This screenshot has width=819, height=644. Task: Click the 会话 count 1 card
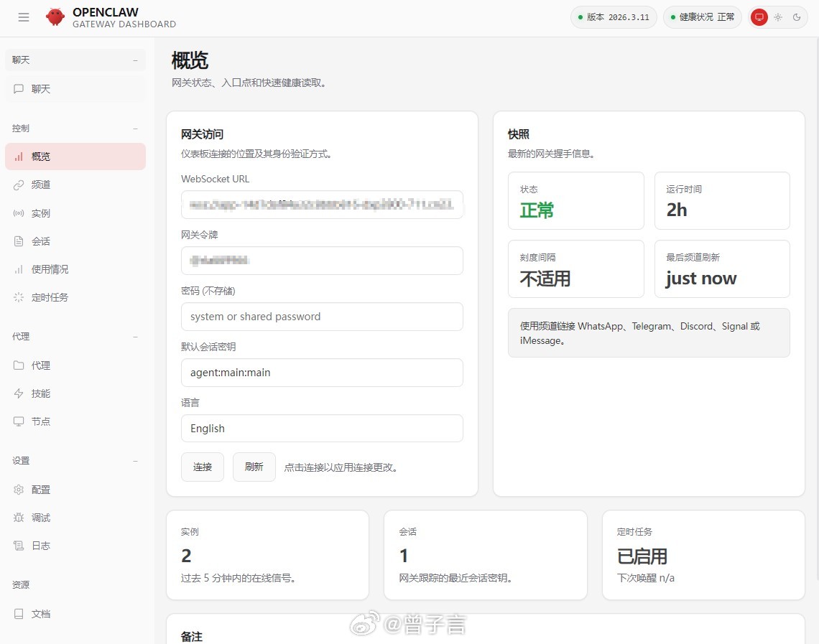485,555
